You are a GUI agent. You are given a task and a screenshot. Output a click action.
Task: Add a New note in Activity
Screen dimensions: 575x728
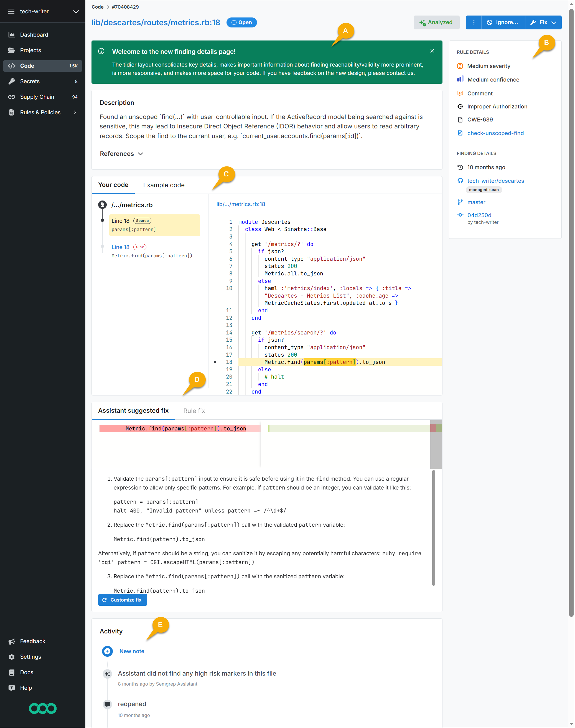(x=132, y=651)
